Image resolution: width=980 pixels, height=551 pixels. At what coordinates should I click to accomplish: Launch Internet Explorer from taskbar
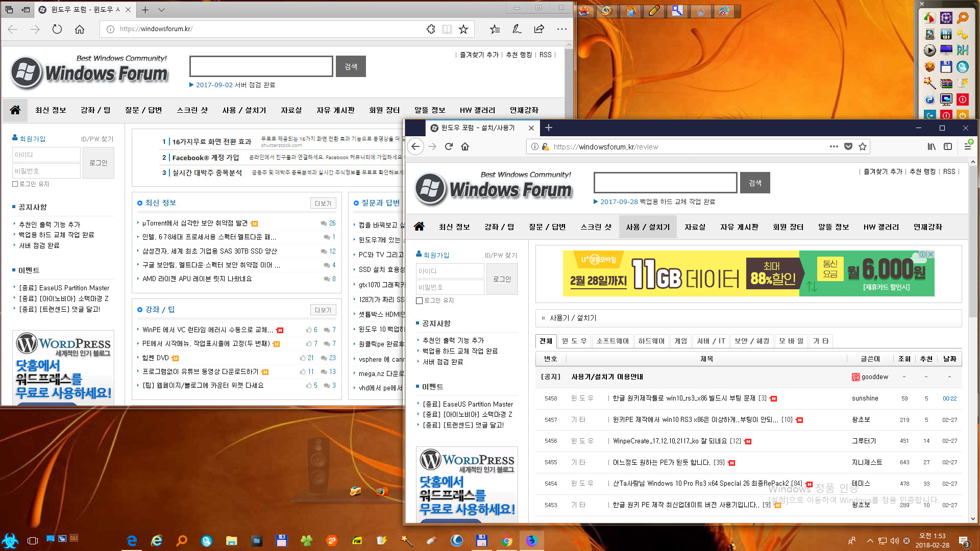click(x=156, y=540)
